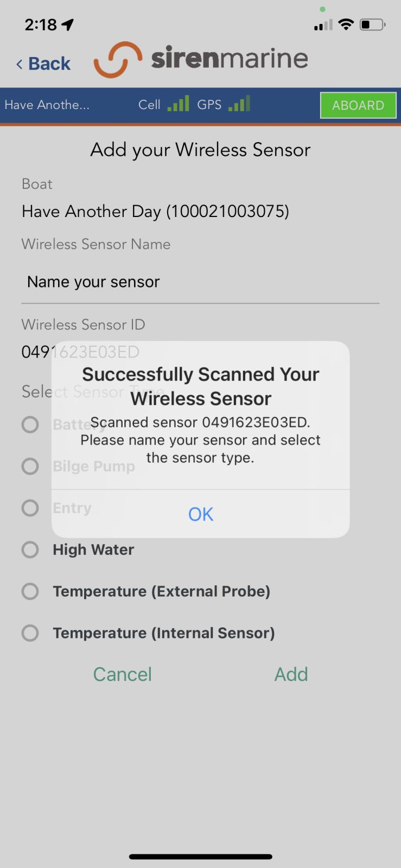Tap the location arrow beside the time
The width and height of the screenshot is (401, 868).
68,24
